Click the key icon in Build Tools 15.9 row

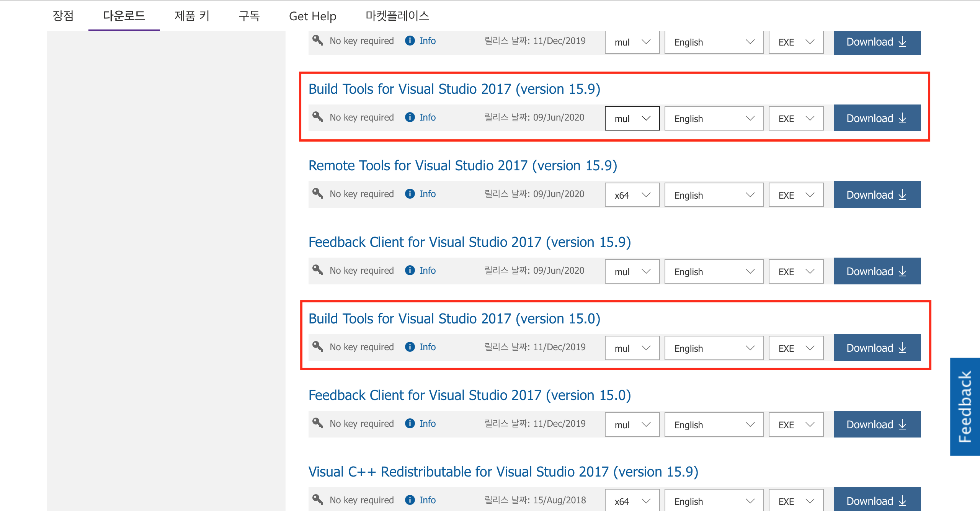318,116
